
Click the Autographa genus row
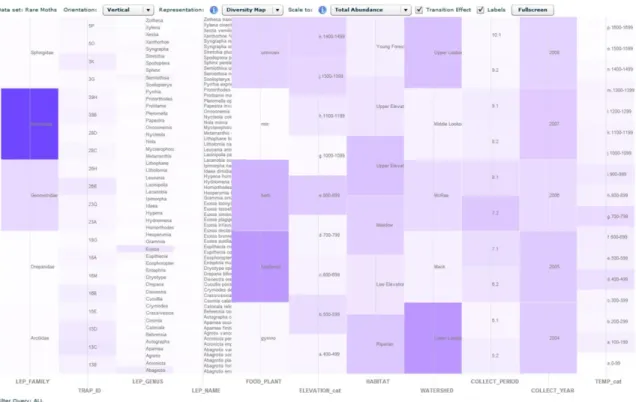pos(158,342)
